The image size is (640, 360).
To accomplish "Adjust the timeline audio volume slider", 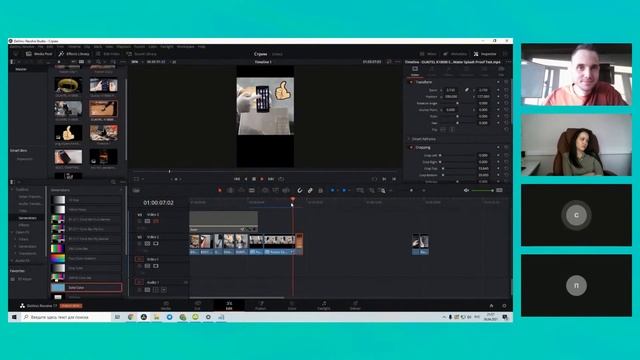I will 482,191.
